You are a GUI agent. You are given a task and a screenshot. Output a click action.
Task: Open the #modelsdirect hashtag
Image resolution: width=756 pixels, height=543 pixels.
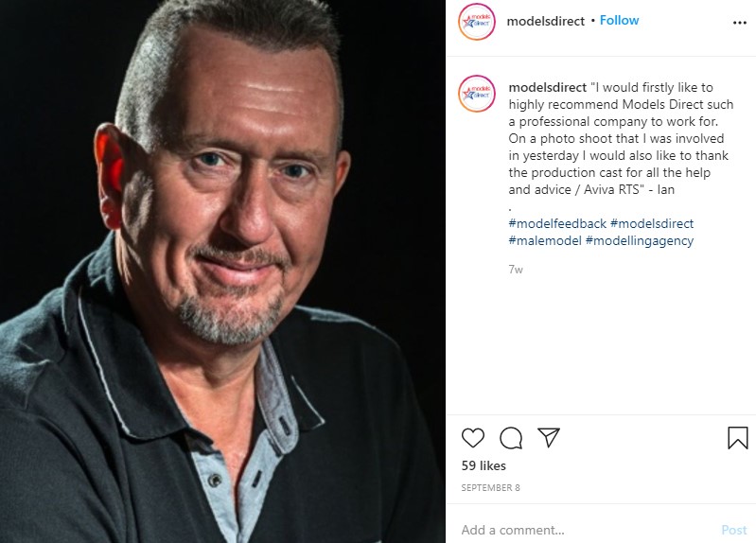click(652, 223)
